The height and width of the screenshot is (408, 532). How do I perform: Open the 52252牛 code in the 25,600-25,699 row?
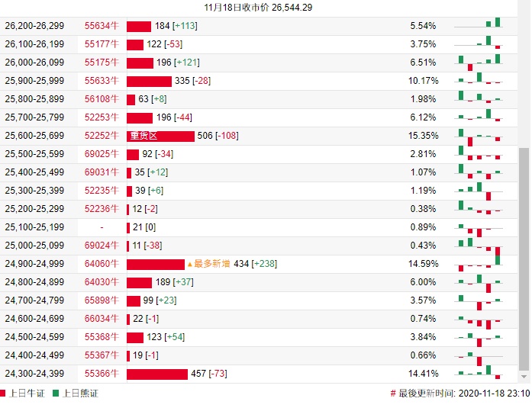click(102, 136)
